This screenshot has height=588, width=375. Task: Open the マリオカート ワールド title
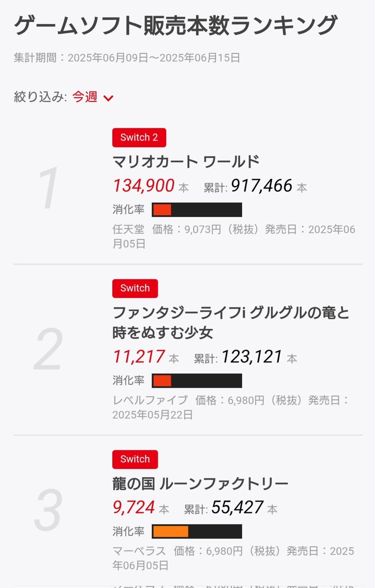[x=186, y=161]
